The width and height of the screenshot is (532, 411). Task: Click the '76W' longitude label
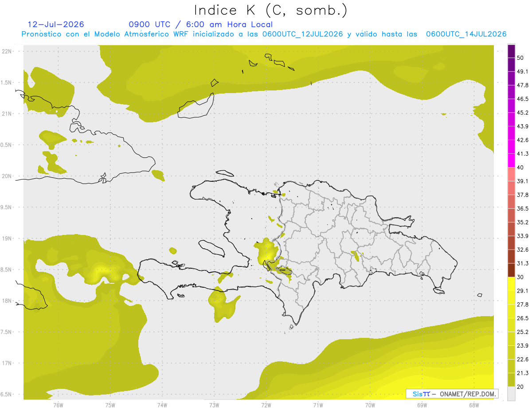pyautogui.click(x=58, y=405)
